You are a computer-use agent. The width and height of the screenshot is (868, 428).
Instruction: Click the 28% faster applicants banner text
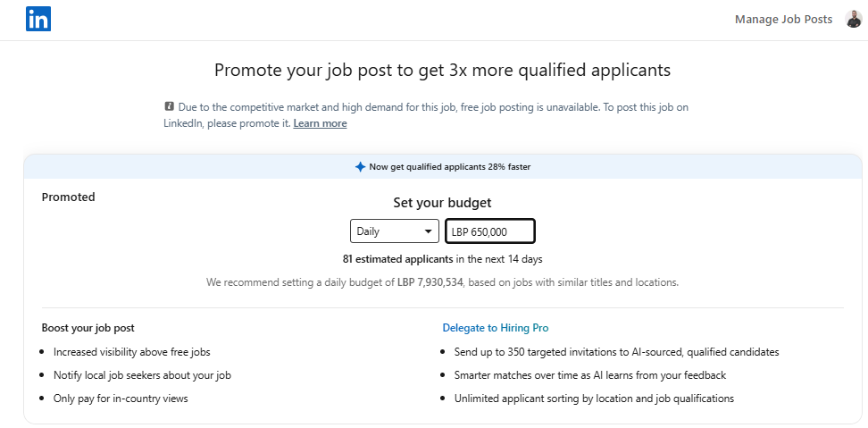click(450, 166)
